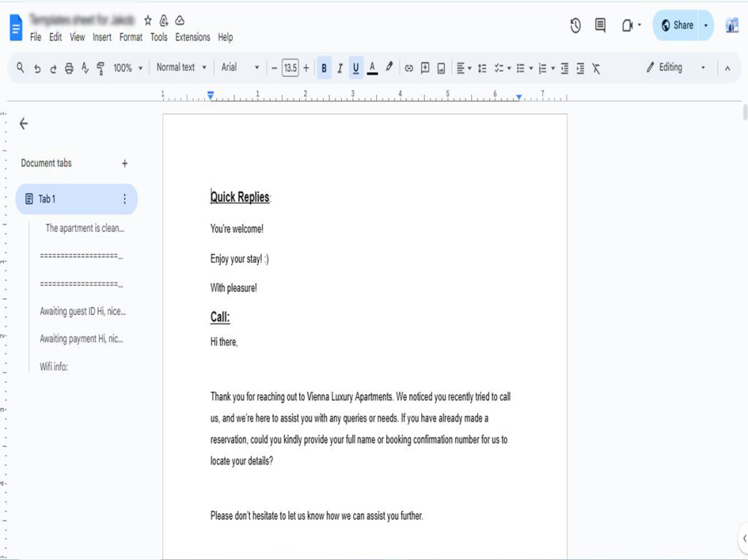Image resolution: width=748 pixels, height=560 pixels.
Task: Decrease paragraph indent
Action: 564,68
